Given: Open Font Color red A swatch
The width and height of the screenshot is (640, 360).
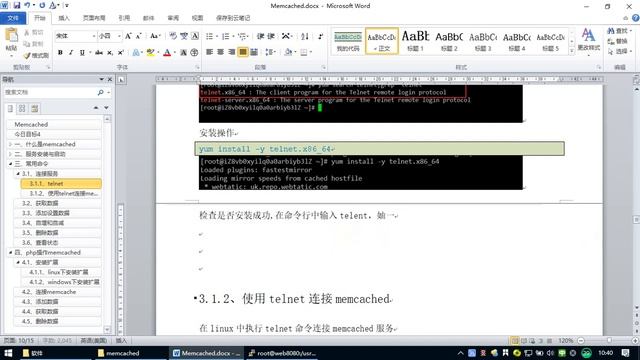Looking at the screenshot, I should pos(167,52).
